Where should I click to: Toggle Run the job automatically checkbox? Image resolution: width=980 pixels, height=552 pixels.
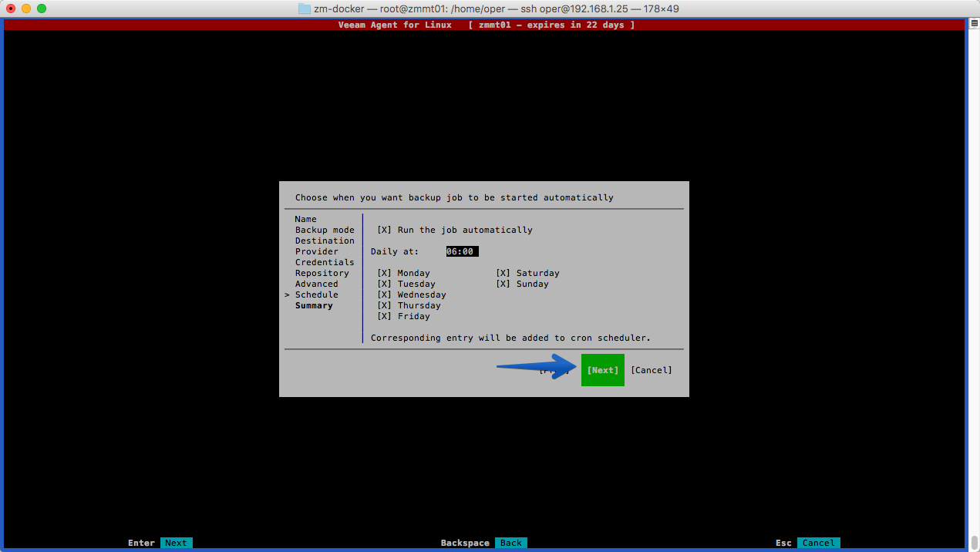click(384, 230)
